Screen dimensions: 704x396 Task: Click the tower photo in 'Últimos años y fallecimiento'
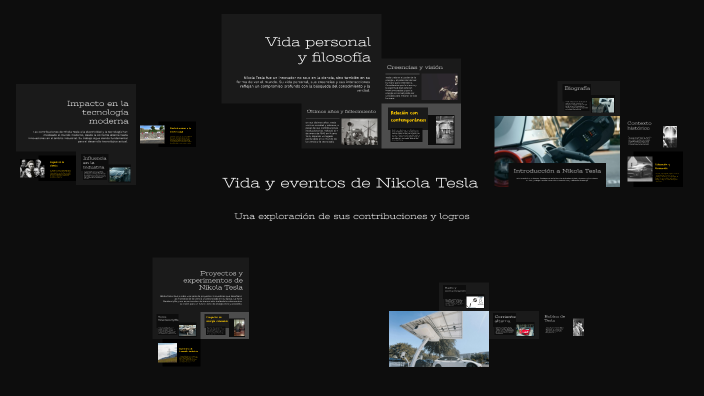(x=360, y=132)
